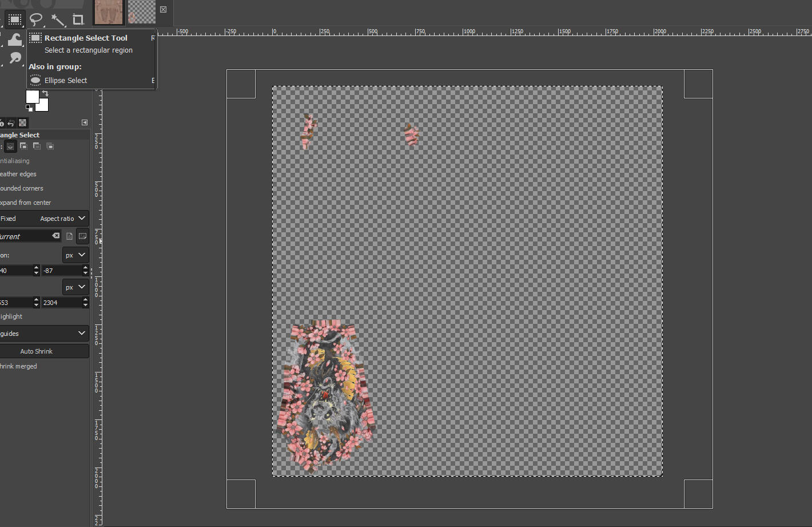This screenshot has width=812, height=527.
Task: Switch to the first image tab
Action: (108, 12)
